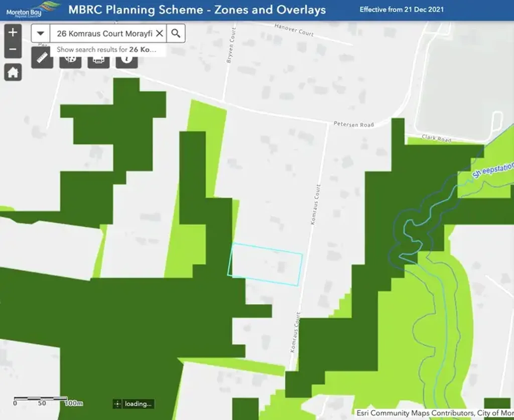
Task: Zoom out of the map
Action: click(13, 49)
